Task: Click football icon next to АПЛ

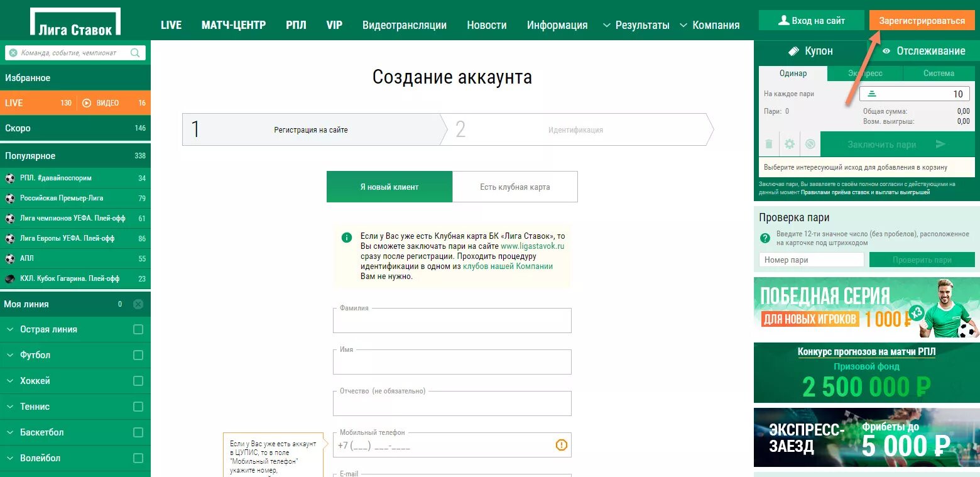Action: pyautogui.click(x=9, y=258)
